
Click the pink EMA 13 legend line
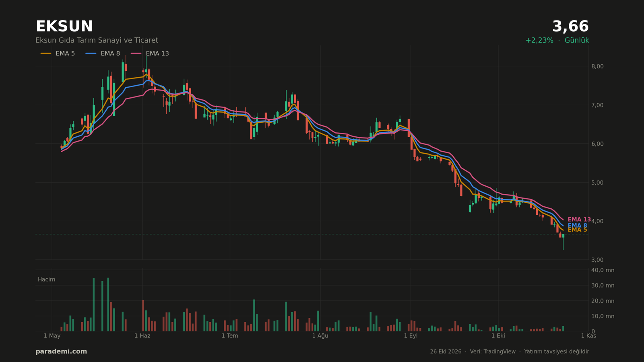click(x=136, y=53)
